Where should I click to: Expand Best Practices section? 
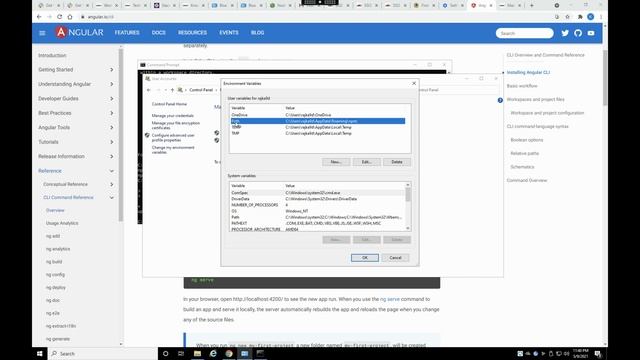click(111, 113)
